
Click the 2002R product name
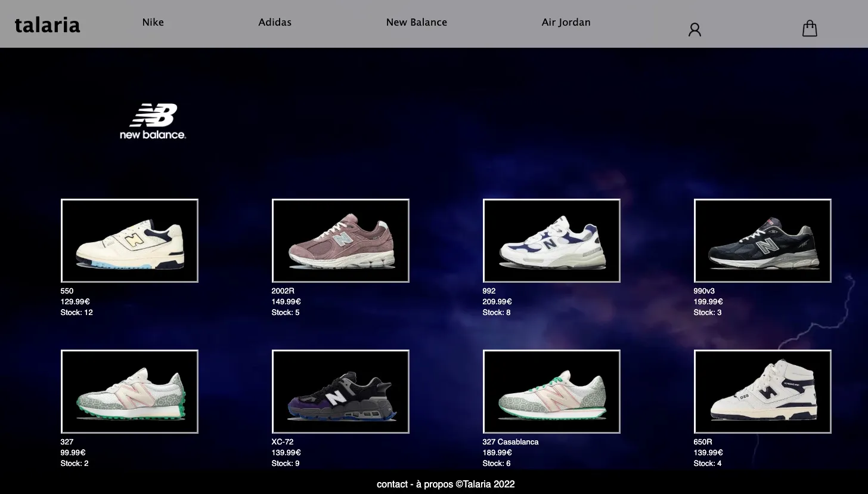click(x=283, y=291)
